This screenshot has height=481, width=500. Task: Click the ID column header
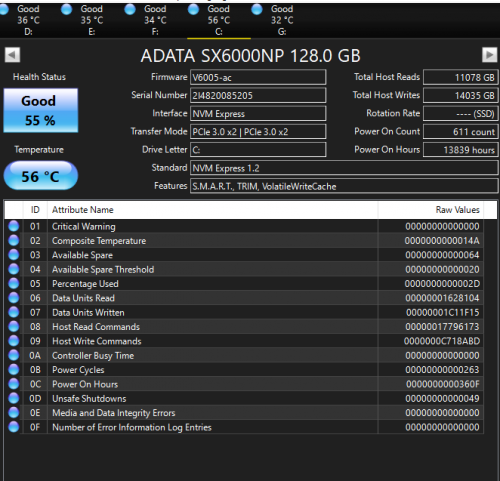[x=35, y=210]
